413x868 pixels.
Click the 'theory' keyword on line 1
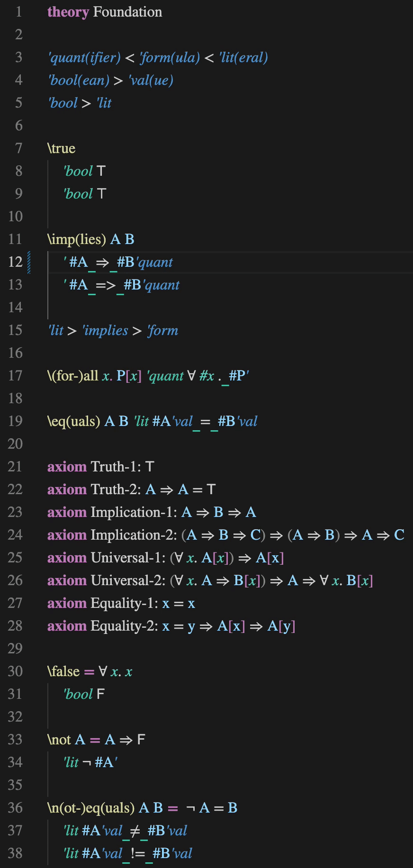point(68,12)
